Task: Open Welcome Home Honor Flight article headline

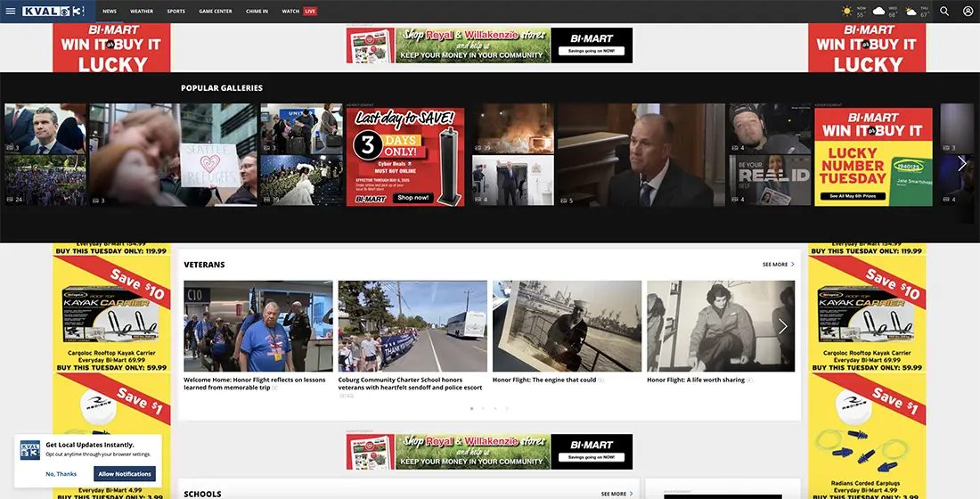Action: [x=255, y=383]
